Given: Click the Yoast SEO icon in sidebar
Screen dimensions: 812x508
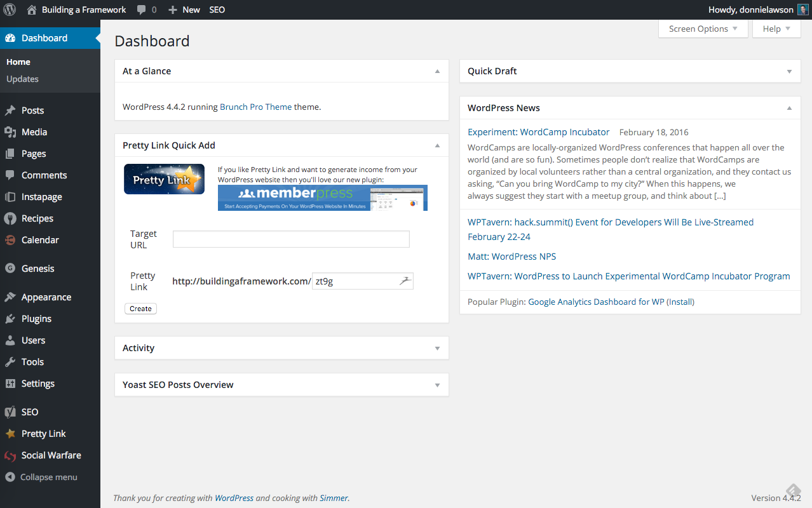Looking at the screenshot, I should click(x=10, y=412).
